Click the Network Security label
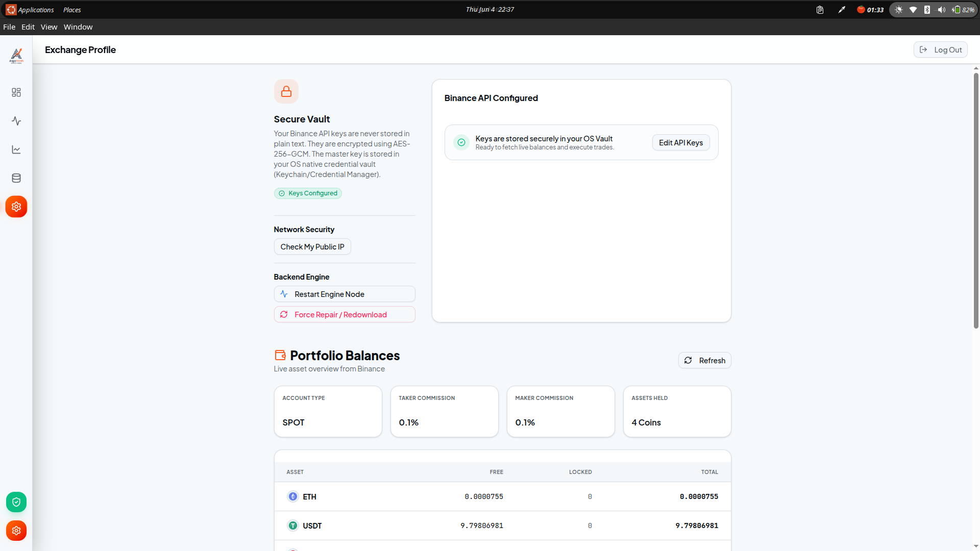This screenshot has height=551, width=980. pos(304,230)
